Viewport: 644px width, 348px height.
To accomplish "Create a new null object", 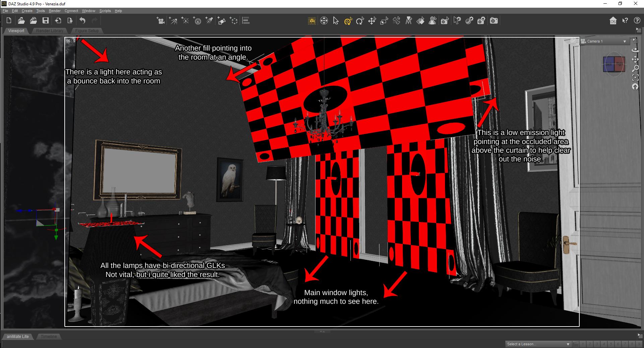I will (234, 21).
